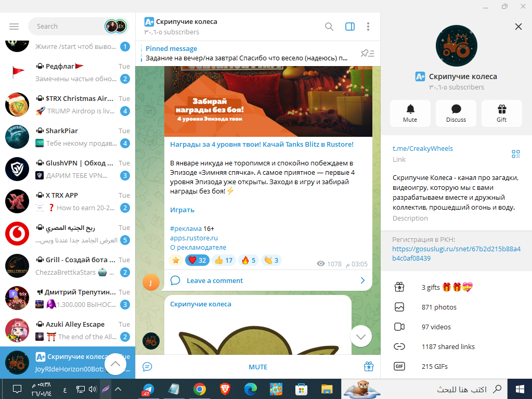Toggle fire reaction with 5
The image size is (532, 399).
pyautogui.click(x=249, y=260)
